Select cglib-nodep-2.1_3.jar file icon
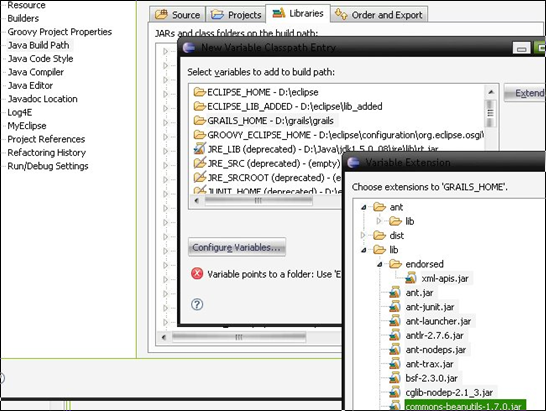This screenshot has height=411, width=546. coord(395,392)
